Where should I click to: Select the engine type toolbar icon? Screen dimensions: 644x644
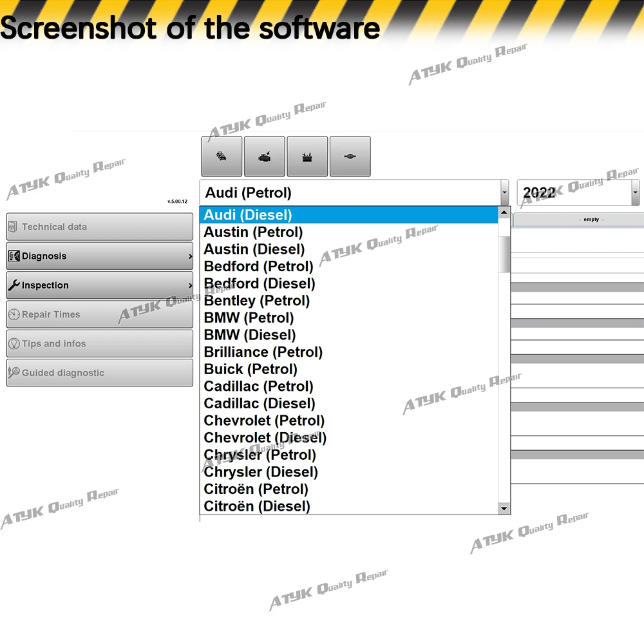point(264,156)
